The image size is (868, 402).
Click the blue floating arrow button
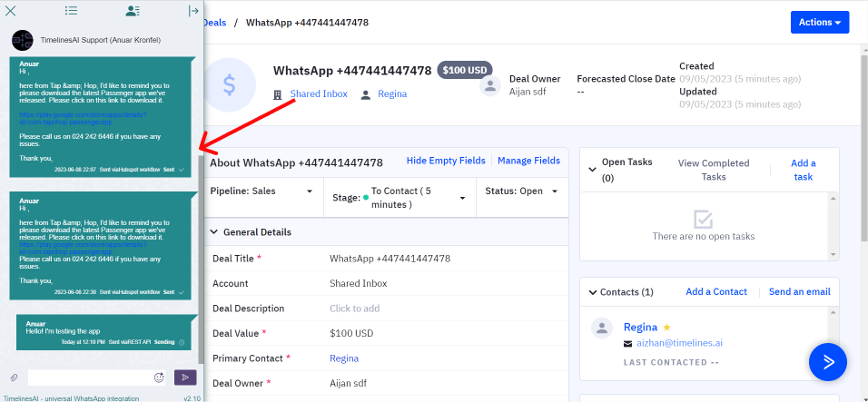point(827,362)
